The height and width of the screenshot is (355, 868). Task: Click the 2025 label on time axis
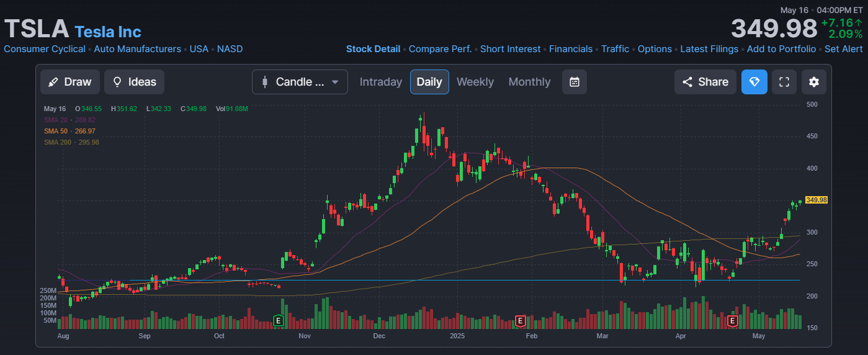click(457, 336)
